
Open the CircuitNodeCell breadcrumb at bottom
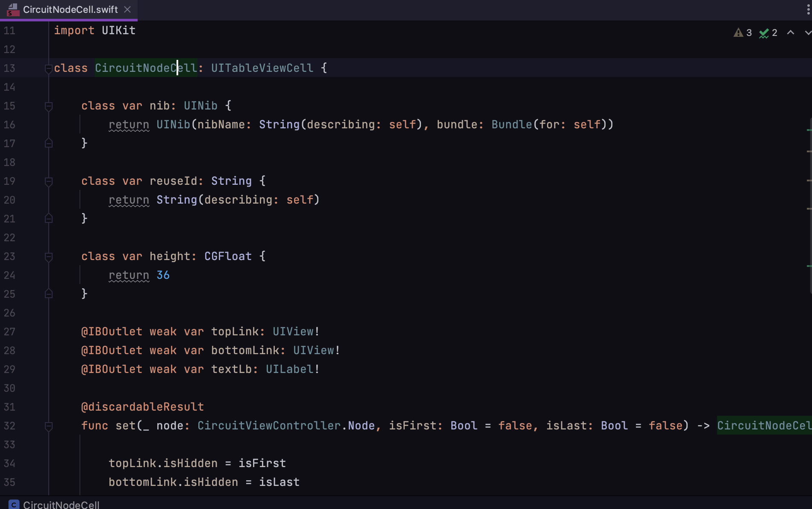click(61, 505)
